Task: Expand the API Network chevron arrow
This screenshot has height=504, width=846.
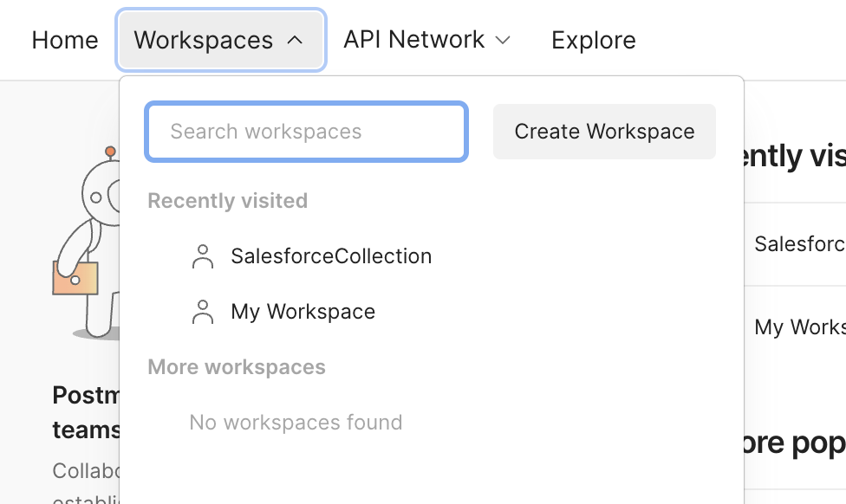Action: [503, 40]
